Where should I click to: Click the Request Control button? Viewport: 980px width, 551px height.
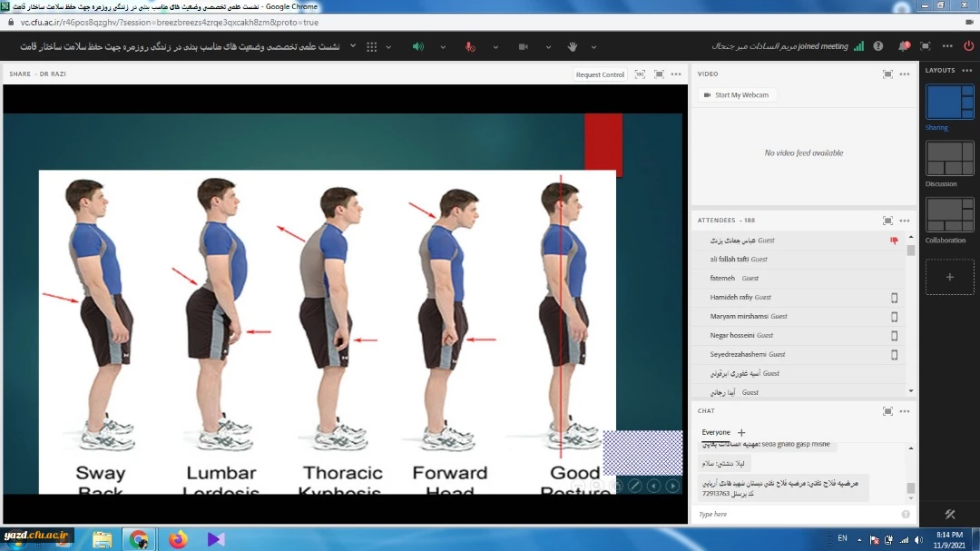(600, 74)
